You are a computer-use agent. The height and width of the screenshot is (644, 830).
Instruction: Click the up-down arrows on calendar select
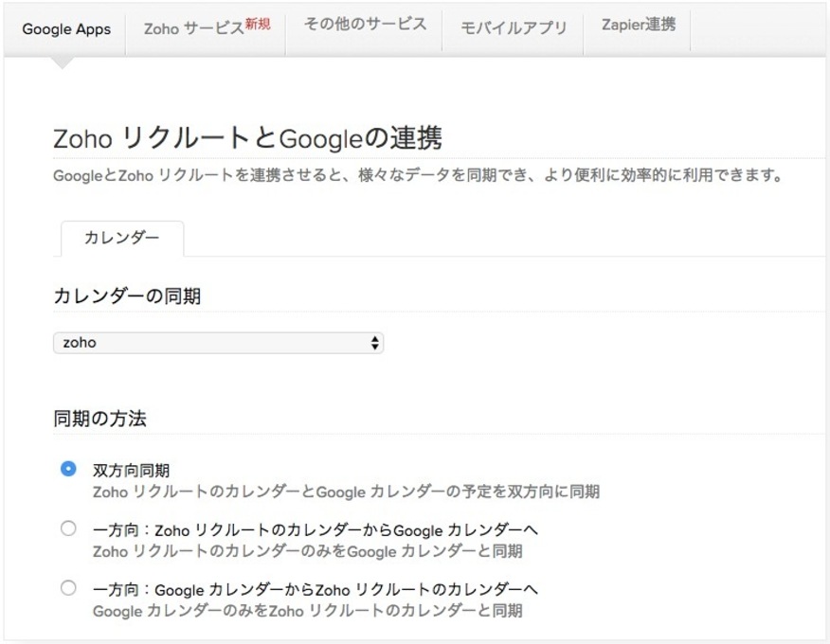(x=374, y=343)
